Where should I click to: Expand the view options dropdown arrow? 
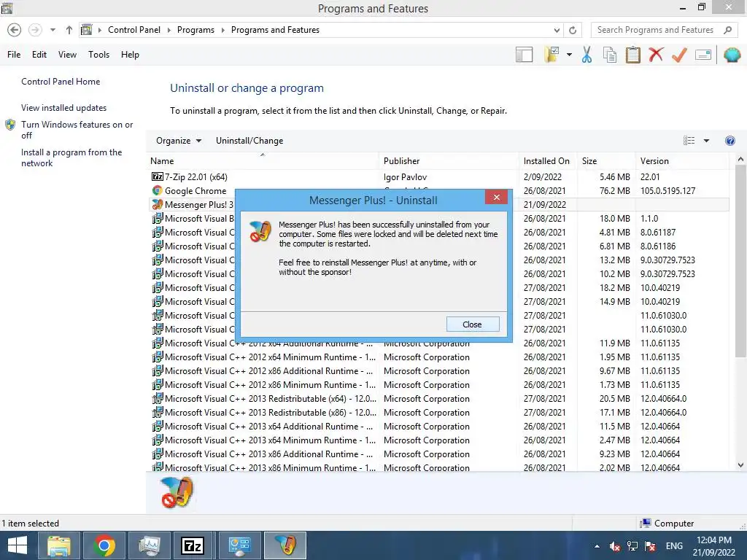(x=706, y=141)
